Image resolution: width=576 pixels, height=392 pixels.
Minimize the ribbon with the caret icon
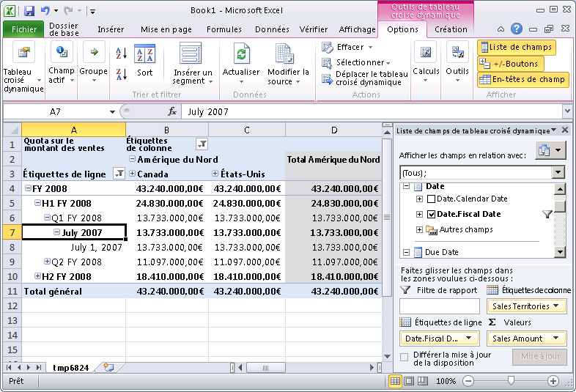501,29
